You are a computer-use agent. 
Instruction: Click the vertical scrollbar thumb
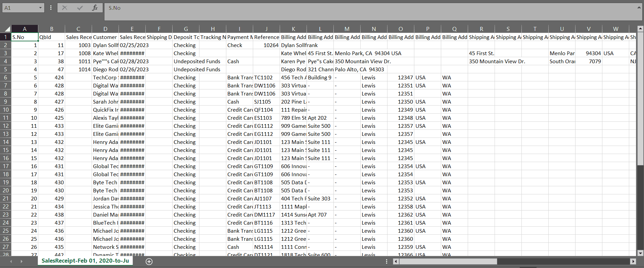point(640,99)
